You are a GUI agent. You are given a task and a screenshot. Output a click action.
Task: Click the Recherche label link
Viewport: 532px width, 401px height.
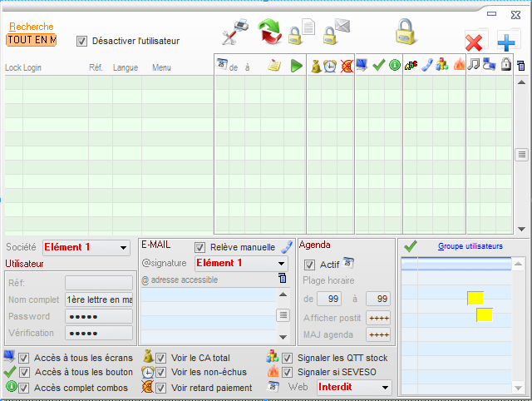pyautogui.click(x=31, y=27)
